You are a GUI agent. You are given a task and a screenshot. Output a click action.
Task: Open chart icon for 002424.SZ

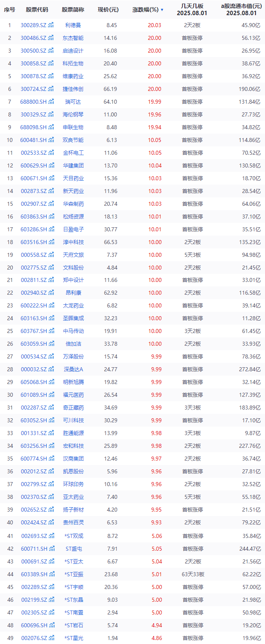coord(51,522)
